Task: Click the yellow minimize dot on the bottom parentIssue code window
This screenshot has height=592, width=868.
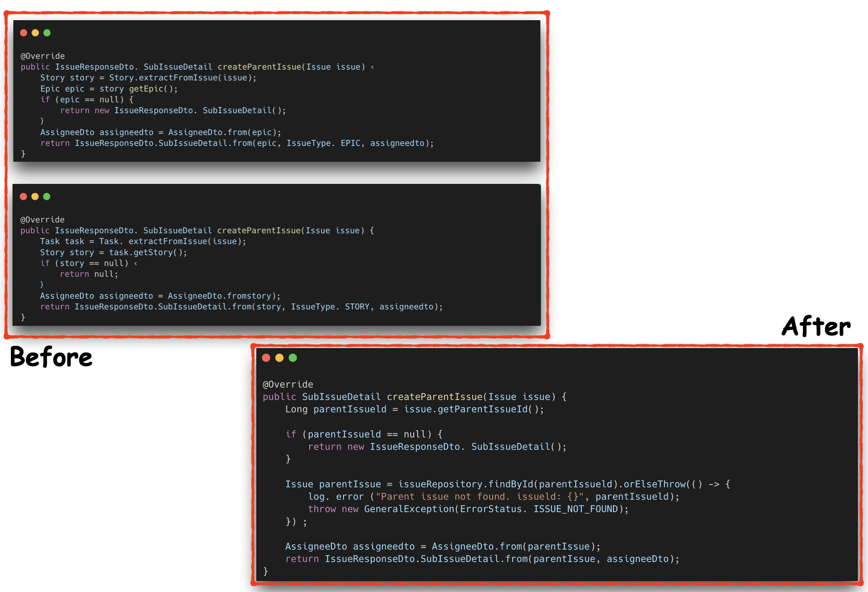Action: click(x=279, y=358)
